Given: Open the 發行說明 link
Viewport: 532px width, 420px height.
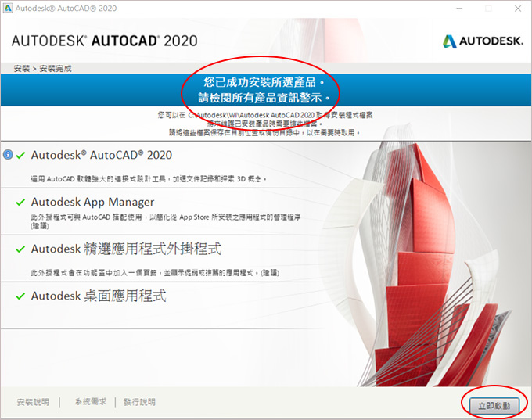Looking at the screenshot, I should (139, 402).
